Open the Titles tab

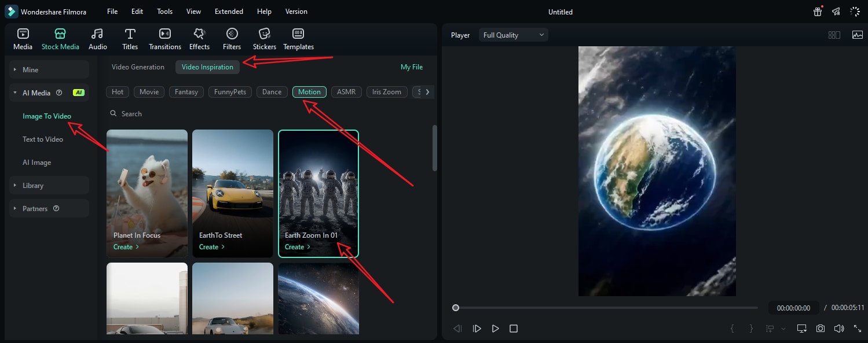[130, 39]
